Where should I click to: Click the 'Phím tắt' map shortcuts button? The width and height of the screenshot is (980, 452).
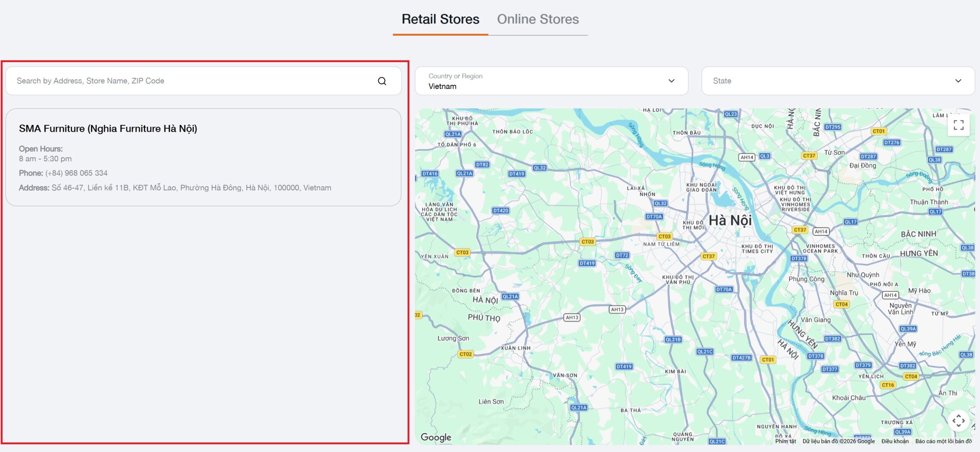click(x=786, y=441)
